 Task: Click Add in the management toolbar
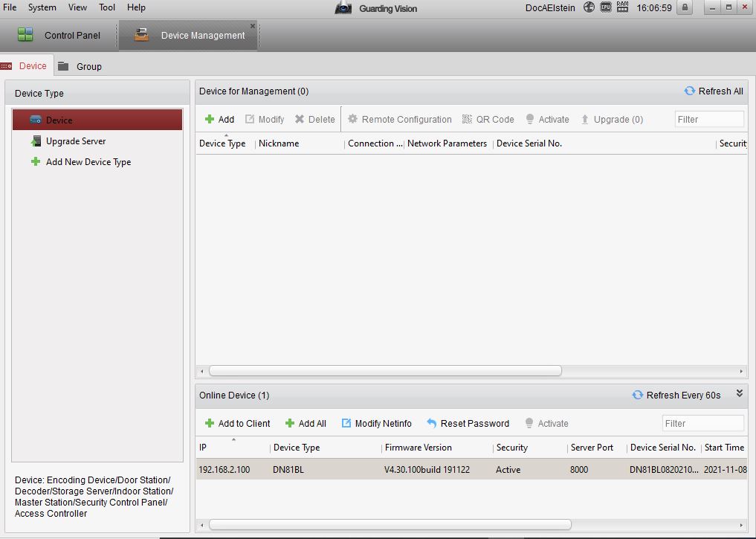point(219,119)
